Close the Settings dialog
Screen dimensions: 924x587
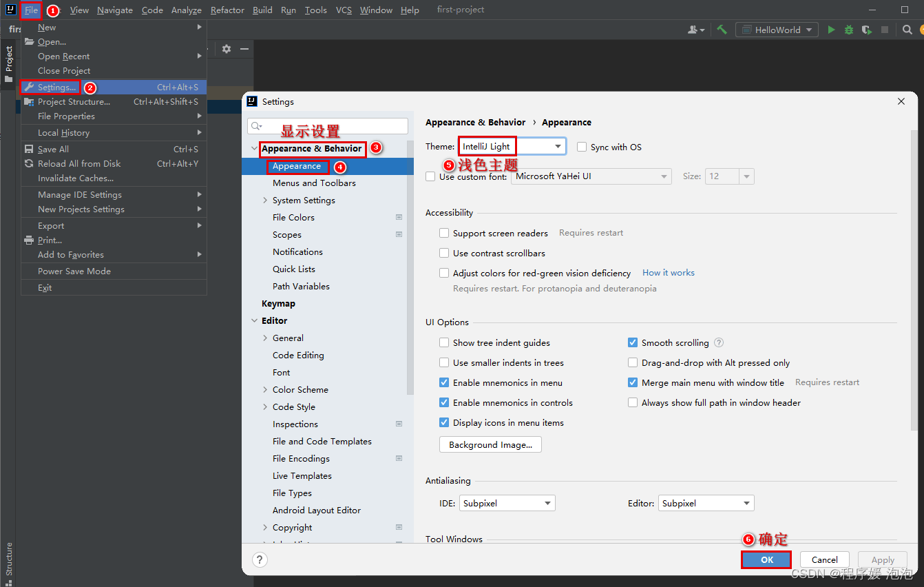pos(901,101)
